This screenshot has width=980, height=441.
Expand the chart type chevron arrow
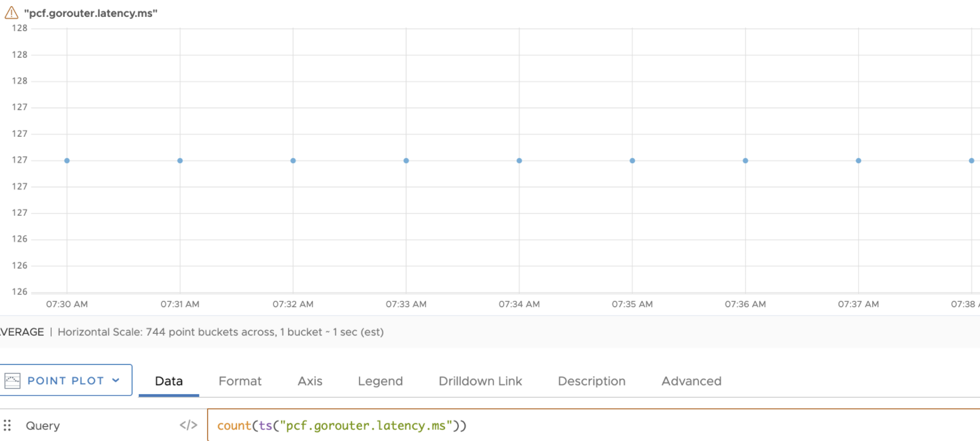(116, 380)
